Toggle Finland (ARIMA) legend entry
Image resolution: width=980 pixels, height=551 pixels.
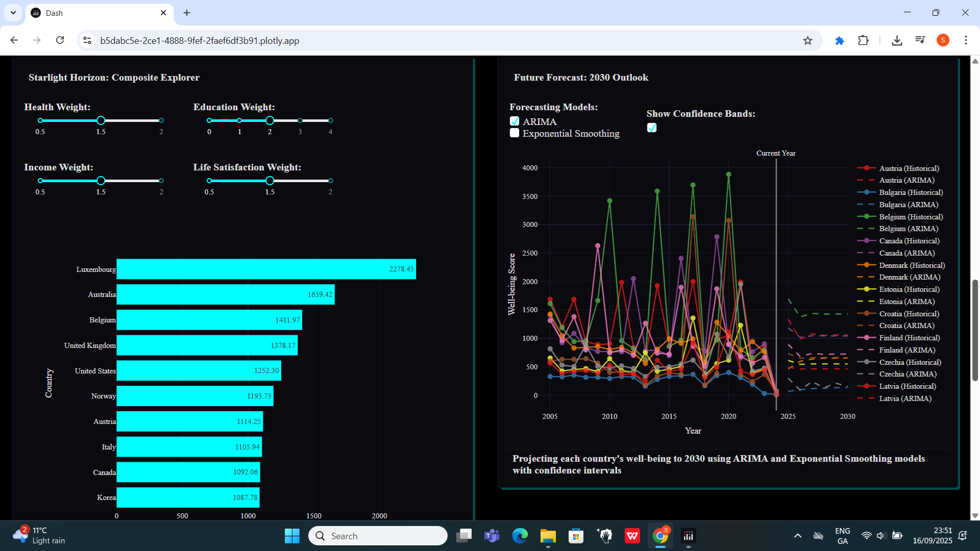[x=907, y=350]
